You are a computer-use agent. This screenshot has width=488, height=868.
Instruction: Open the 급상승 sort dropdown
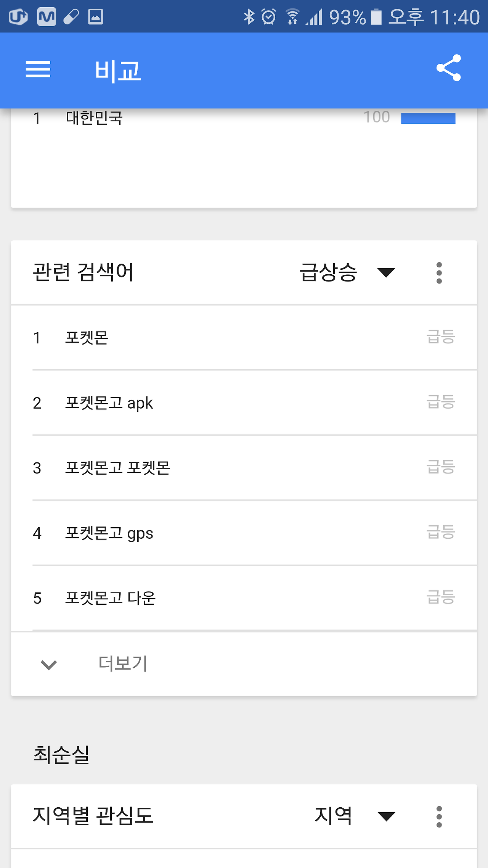click(347, 272)
